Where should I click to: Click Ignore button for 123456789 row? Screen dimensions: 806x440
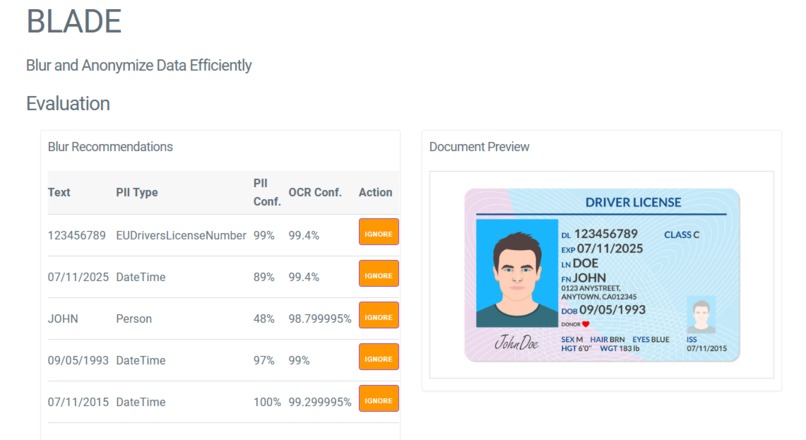coord(379,232)
